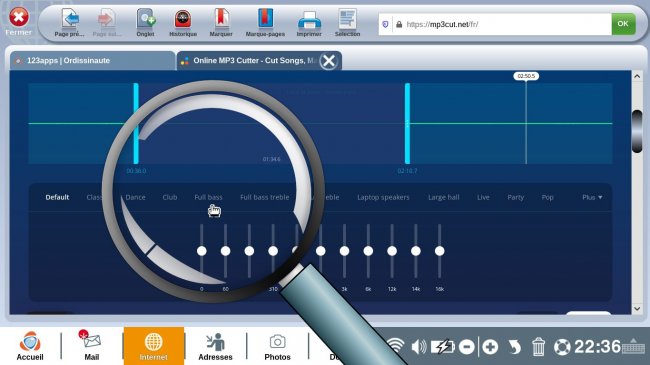Click the Imprimer printer icon
Viewport: 650px width, 365px height.
point(309,20)
